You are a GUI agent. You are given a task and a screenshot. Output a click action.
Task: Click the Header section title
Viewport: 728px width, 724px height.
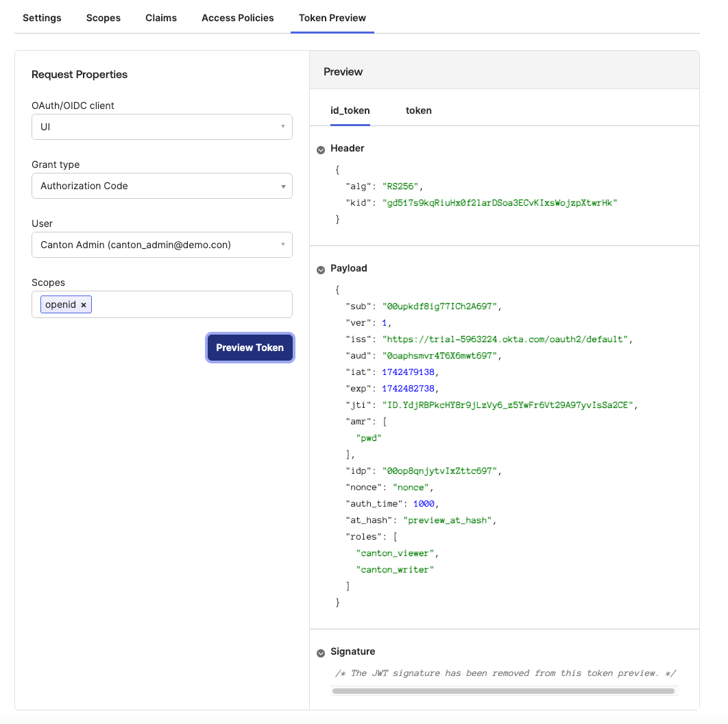tap(348, 148)
